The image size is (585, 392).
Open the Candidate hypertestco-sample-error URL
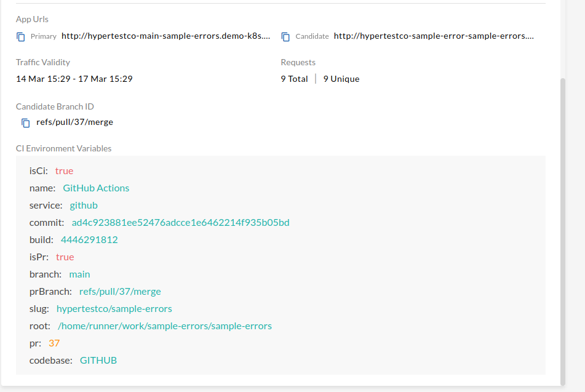434,36
